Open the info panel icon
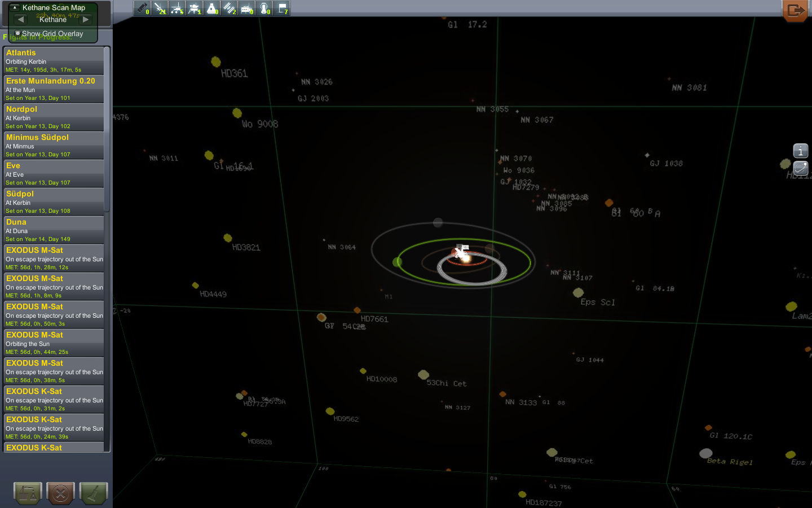Image resolution: width=812 pixels, height=508 pixels. pyautogui.click(x=800, y=151)
